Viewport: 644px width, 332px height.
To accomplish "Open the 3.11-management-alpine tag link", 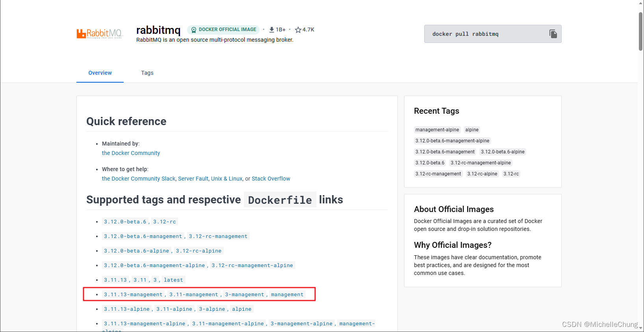I will [228, 324].
